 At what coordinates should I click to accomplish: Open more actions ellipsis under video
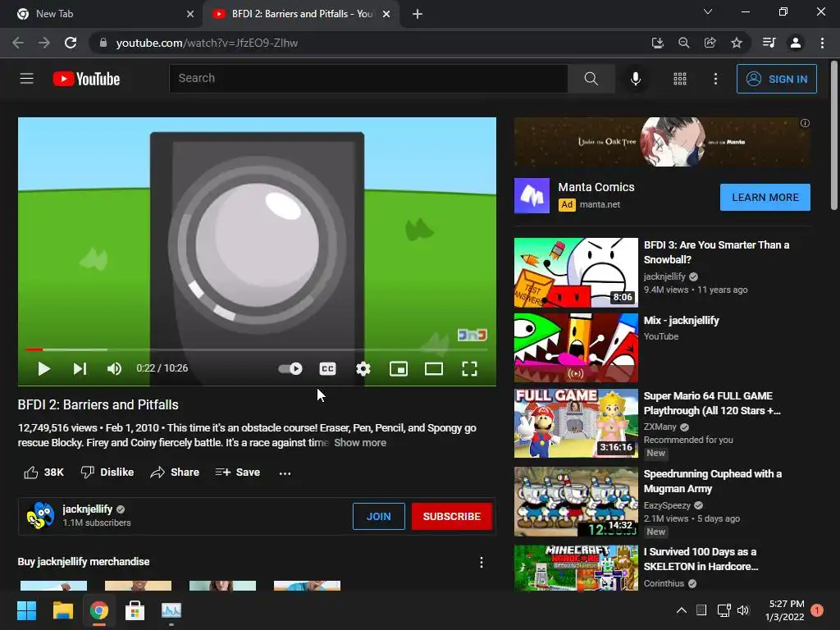[285, 473]
